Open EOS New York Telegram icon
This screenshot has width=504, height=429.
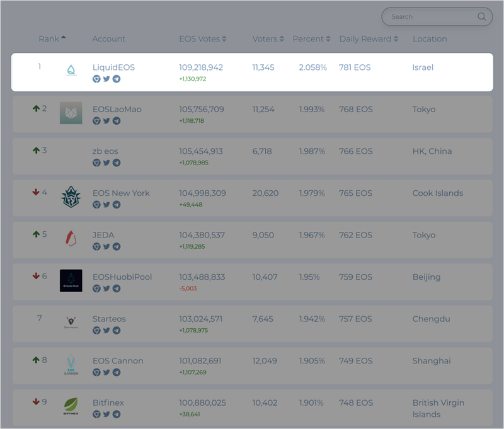pyautogui.click(x=117, y=205)
